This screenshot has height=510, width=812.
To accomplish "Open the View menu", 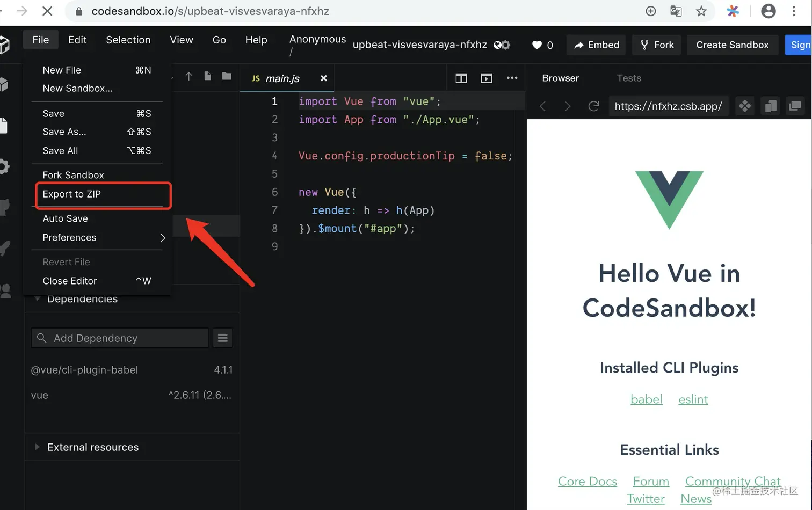I will pyautogui.click(x=182, y=40).
